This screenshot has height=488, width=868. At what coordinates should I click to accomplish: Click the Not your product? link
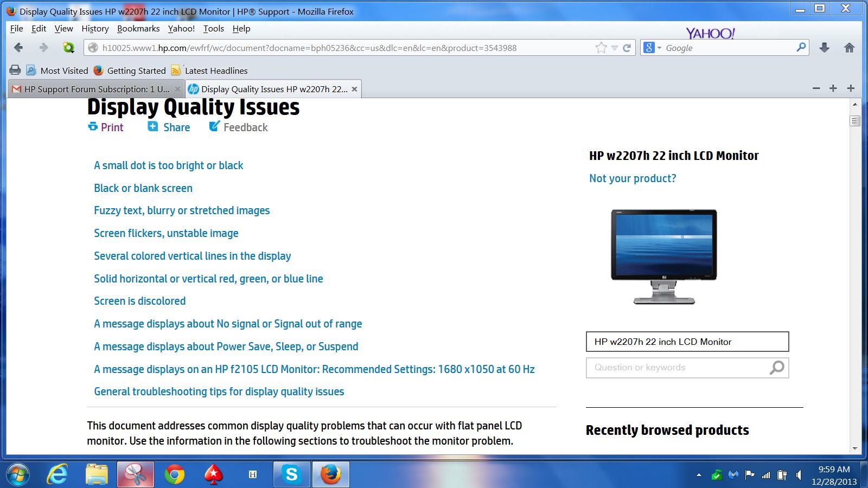coord(632,178)
